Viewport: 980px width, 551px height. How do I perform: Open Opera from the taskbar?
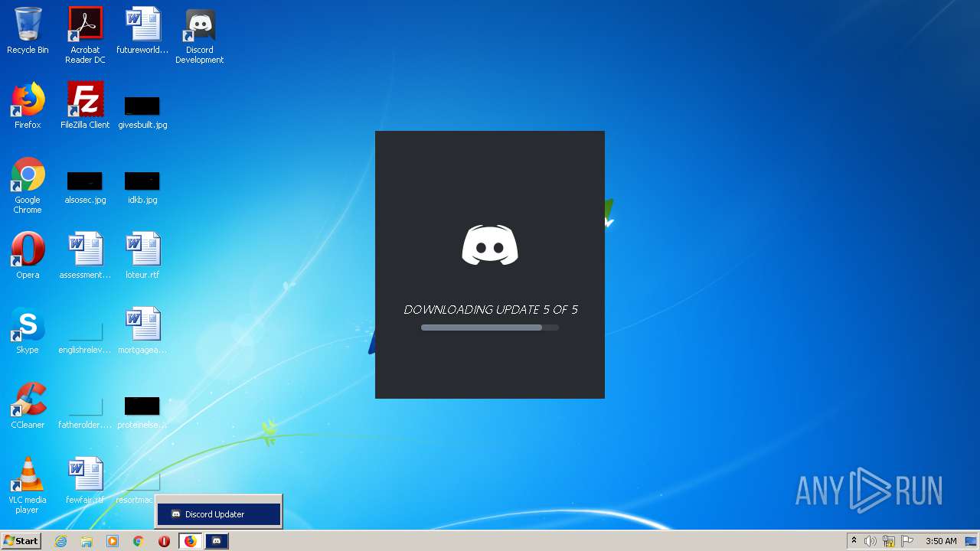(x=164, y=541)
